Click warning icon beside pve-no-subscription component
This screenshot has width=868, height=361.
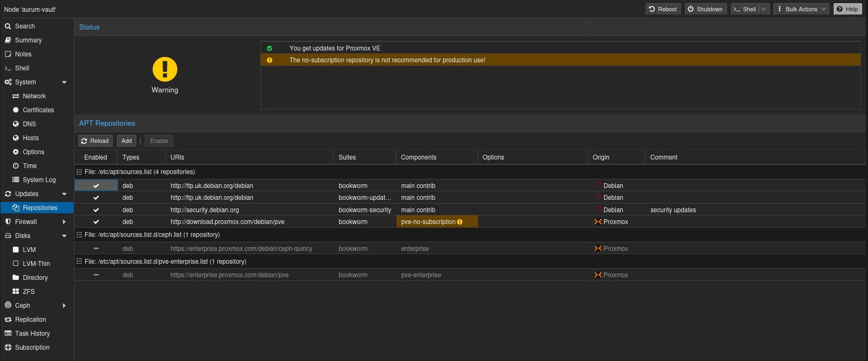pyautogui.click(x=460, y=222)
